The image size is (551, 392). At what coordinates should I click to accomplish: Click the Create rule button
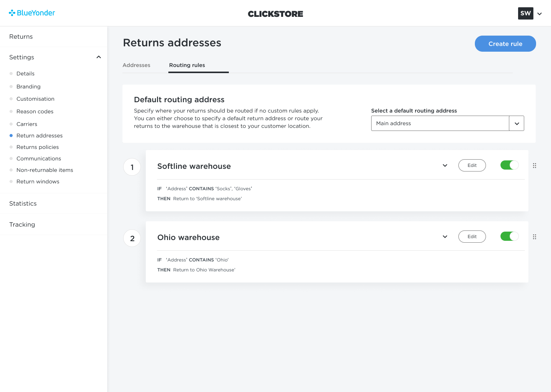coord(505,44)
